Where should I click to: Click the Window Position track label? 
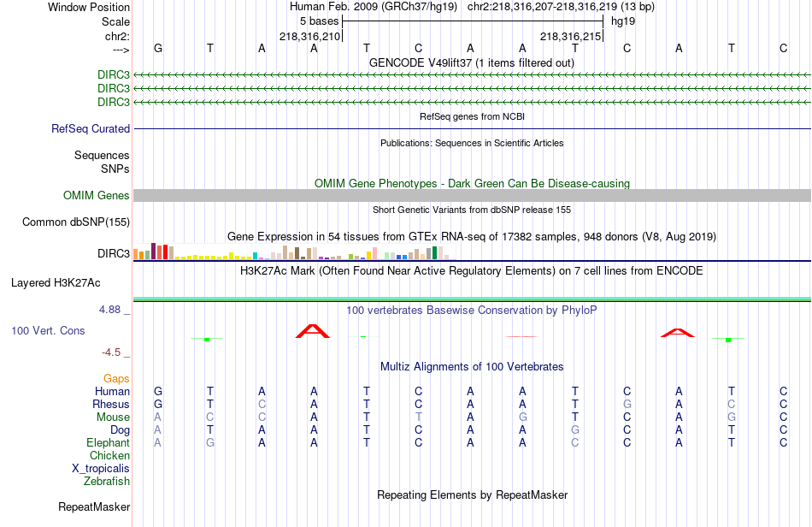(x=89, y=7)
